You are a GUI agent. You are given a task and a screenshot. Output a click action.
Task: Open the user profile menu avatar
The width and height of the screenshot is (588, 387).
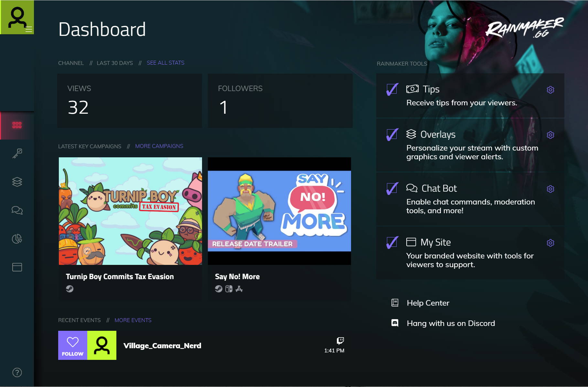click(17, 17)
